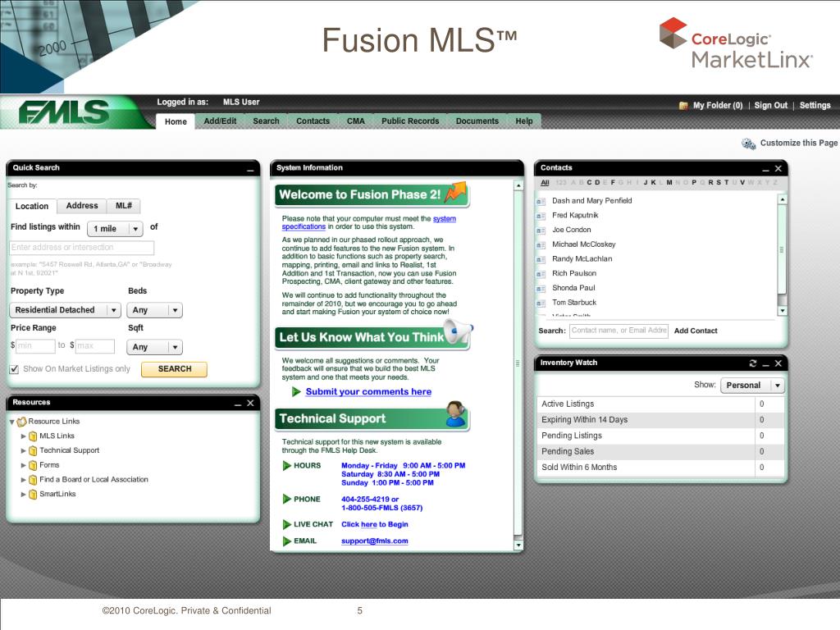
Task: Click the Technical Support folder icon in Resources
Action: (33, 450)
